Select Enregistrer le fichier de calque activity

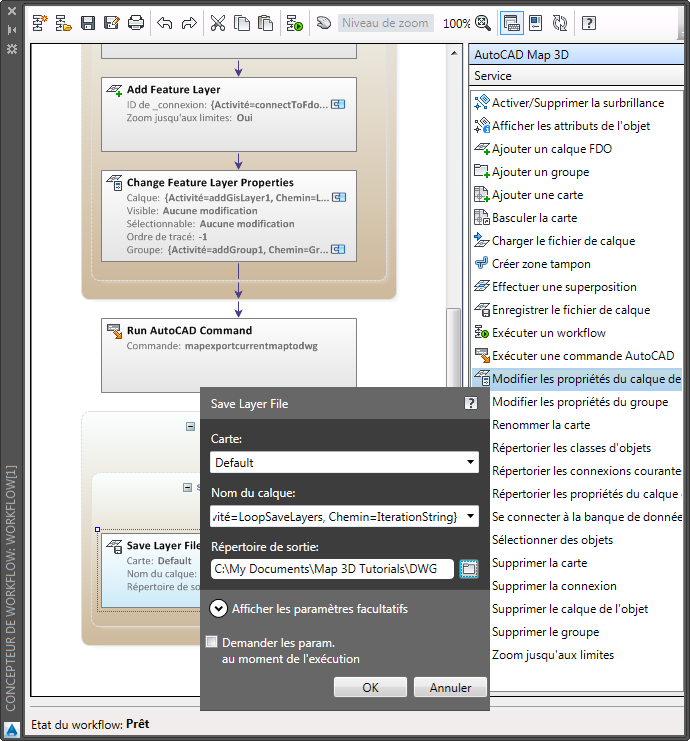coord(577,310)
